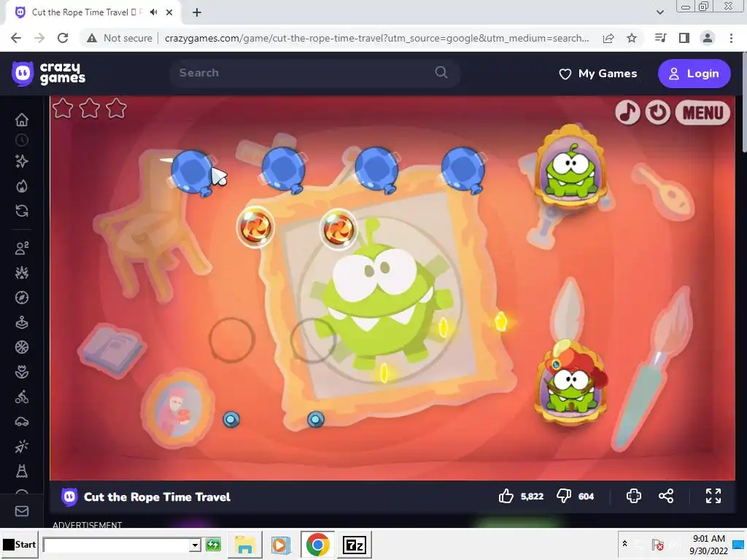Image resolution: width=747 pixels, height=560 pixels.
Task: Pop the first blue balloon
Action: pyautogui.click(x=193, y=172)
